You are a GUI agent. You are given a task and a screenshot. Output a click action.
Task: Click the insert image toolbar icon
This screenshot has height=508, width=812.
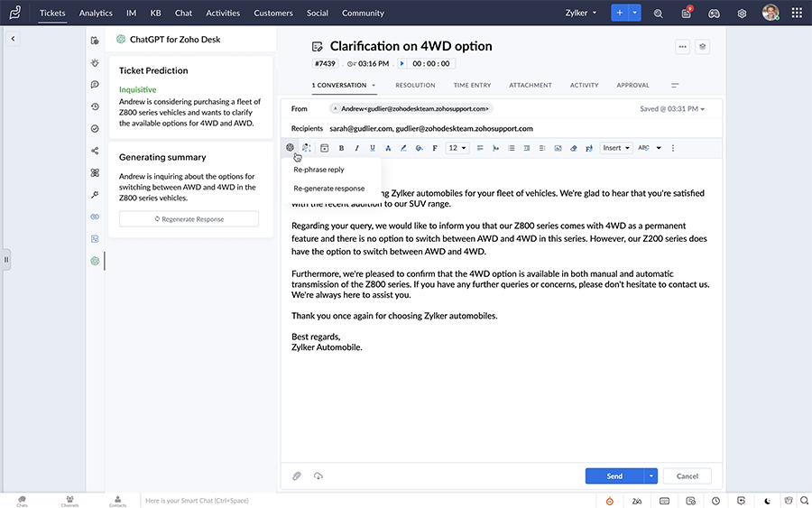pyautogui.click(x=558, y=148)
